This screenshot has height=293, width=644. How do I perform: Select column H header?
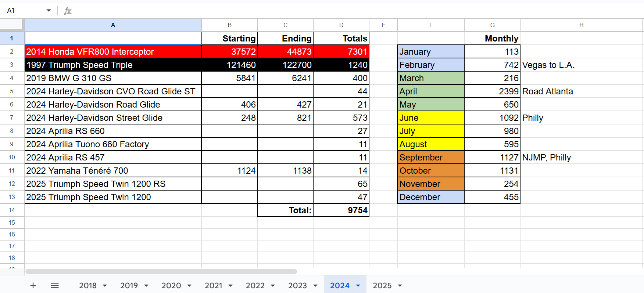[581, 25]
